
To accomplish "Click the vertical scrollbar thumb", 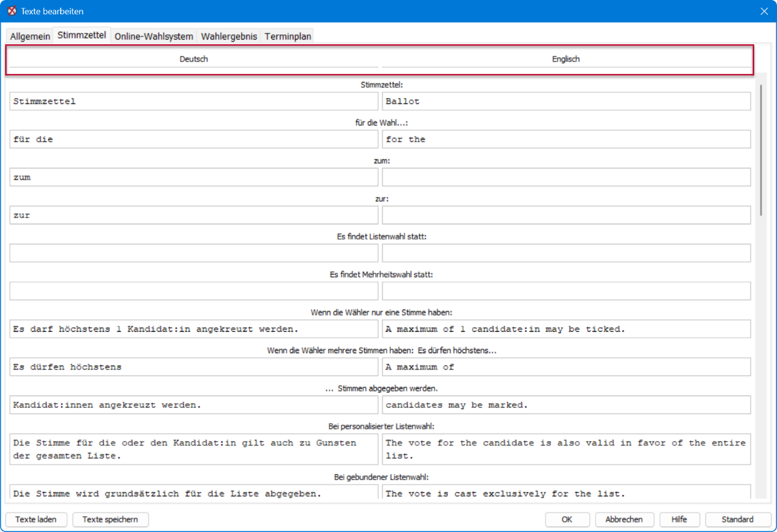I will [761, 150].
